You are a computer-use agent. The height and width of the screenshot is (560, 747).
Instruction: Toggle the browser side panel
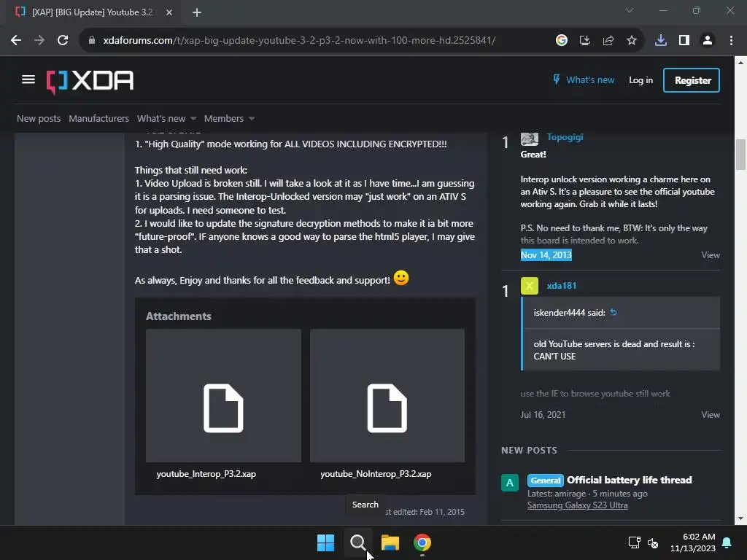pos(684,41)
